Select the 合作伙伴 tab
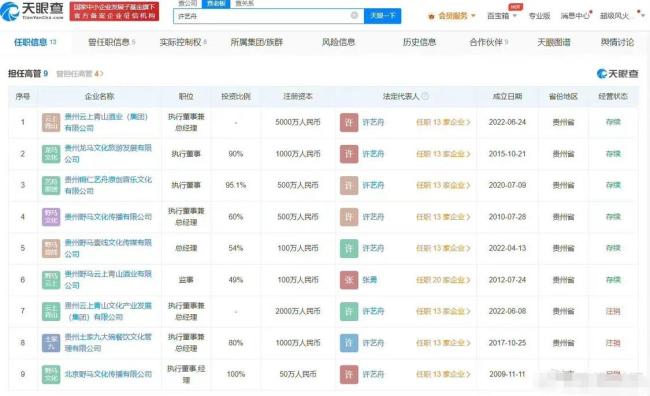 489,42
